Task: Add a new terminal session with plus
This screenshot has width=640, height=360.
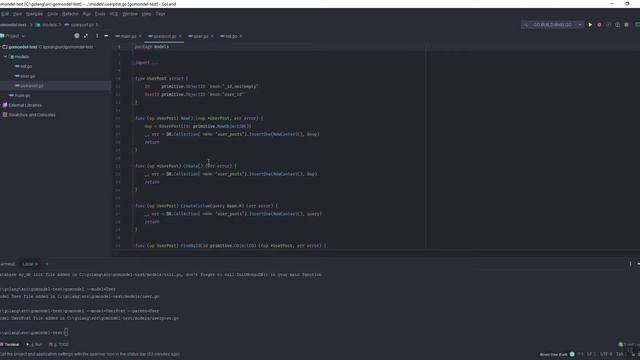Action: coord(47,264)
